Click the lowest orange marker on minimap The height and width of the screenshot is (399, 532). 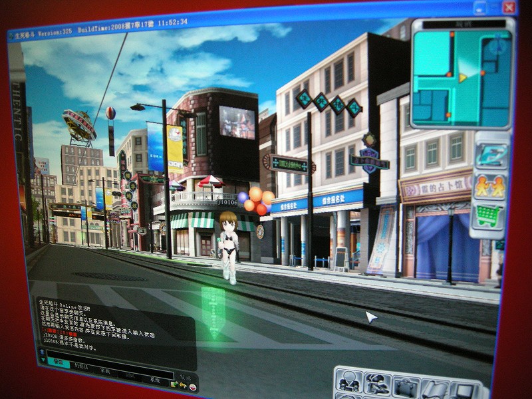pos(448,114)
